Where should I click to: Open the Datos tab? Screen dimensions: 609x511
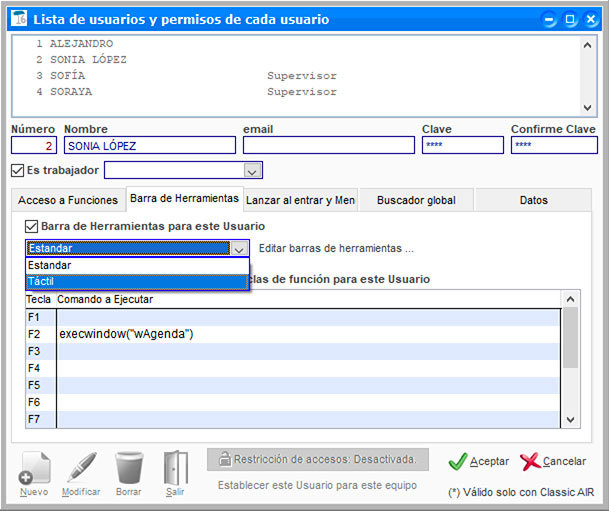click(x=534, y=200)
